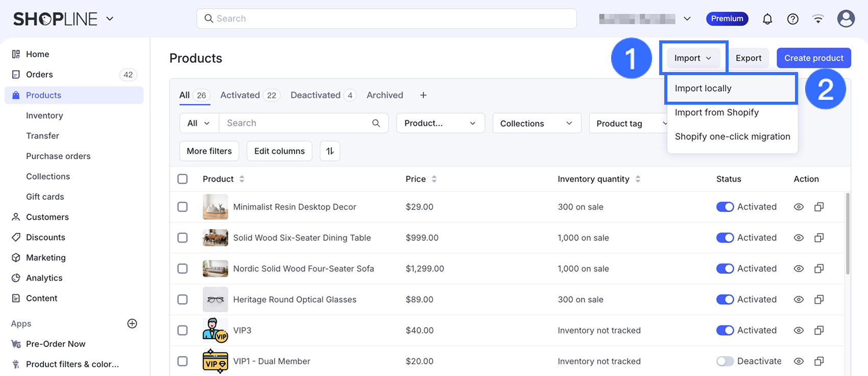This screenshot has width=868, height=376.
Task: Check the box for Nordic Solid Wood Four-Seater Sofa
Action: click(x=182, y=269)
